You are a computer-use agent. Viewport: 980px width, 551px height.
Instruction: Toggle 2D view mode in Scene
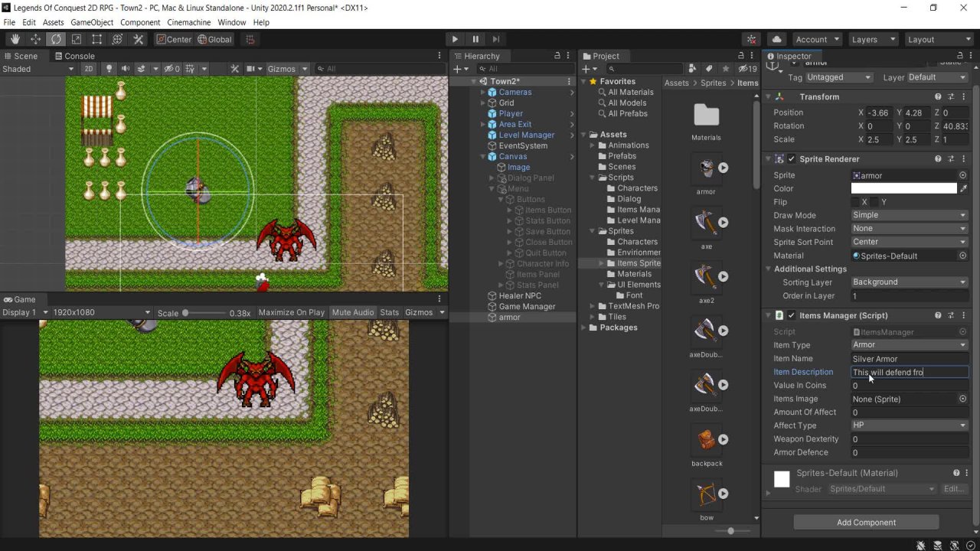pyautogui.click(x=89, y=69)
